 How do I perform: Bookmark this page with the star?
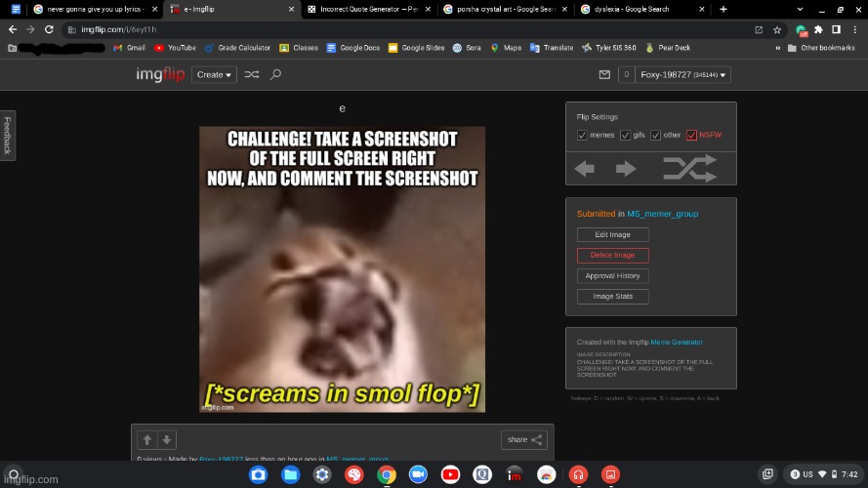click(x=777, y=30)
